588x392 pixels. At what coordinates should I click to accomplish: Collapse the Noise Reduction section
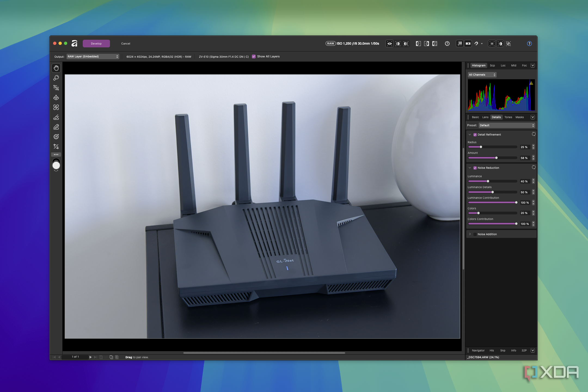point(470,168)
